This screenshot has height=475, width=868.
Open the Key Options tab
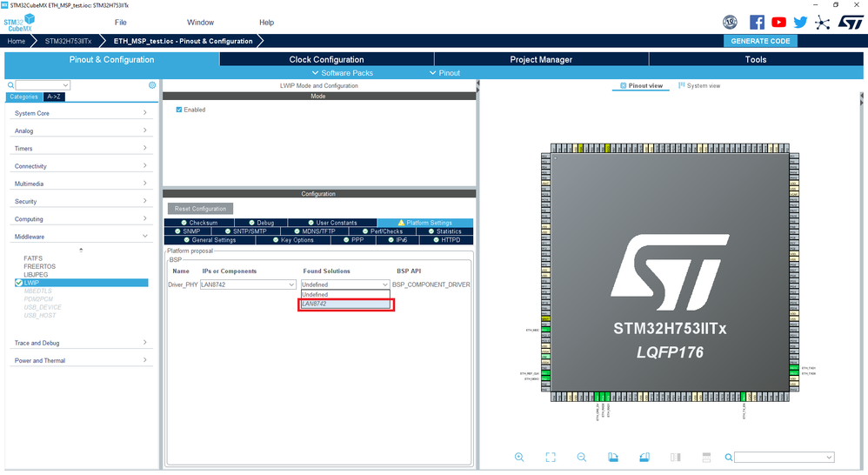[293, 240]
